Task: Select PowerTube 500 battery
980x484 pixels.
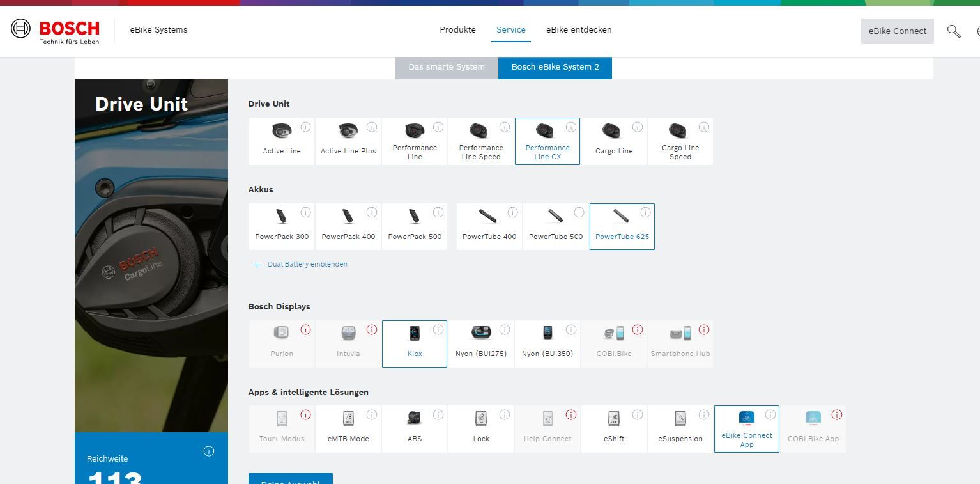Action: [556, 226]
